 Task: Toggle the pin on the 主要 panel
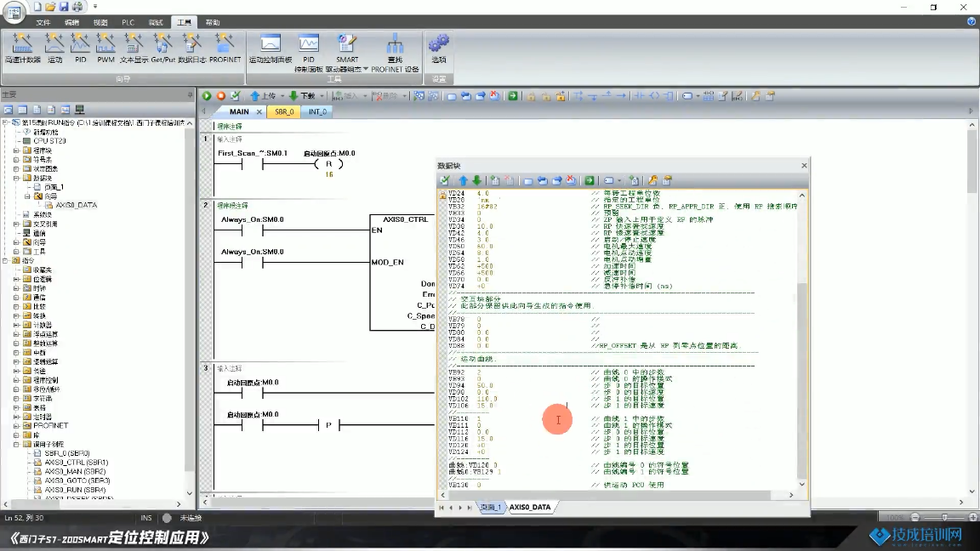click(x=190, y=95)
